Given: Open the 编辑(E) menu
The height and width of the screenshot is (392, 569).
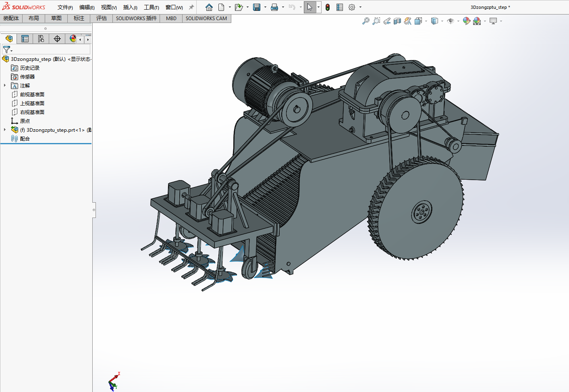Looking at the screenshot, I should coord(87,7).
